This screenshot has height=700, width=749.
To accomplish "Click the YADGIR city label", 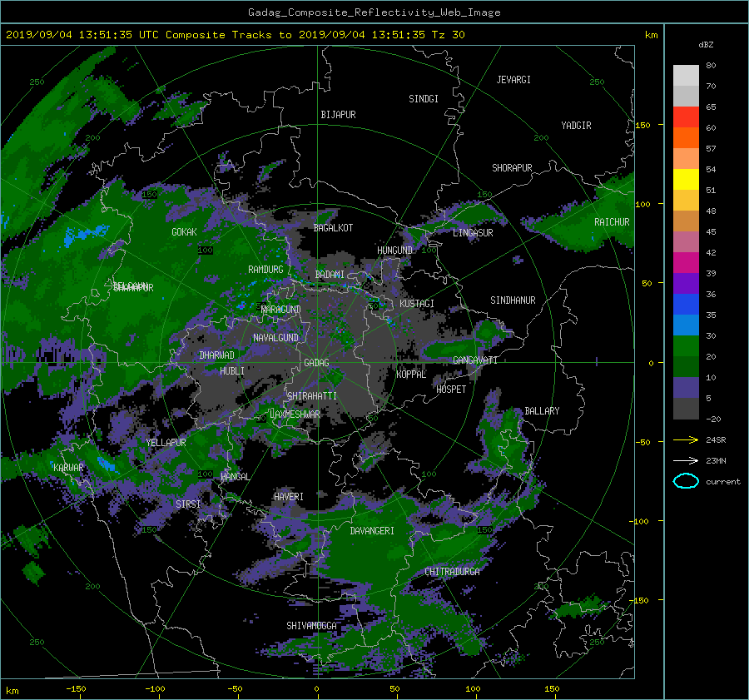I will [x=576, y=126].
